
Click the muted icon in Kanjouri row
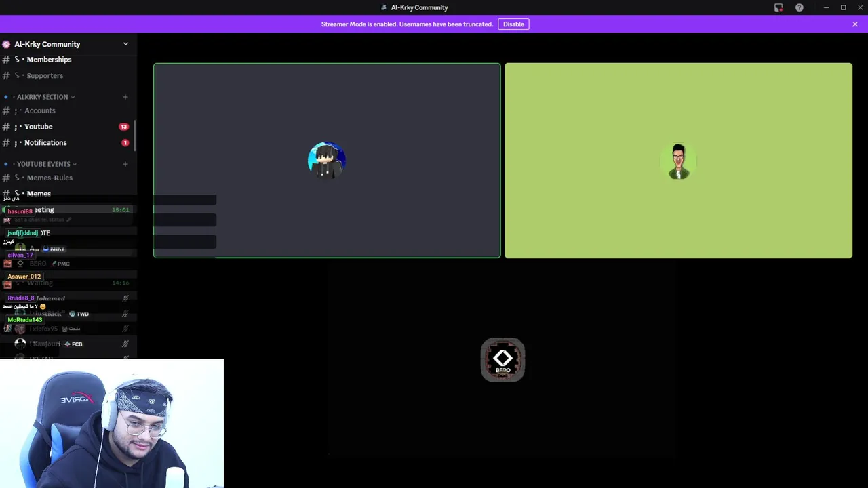coord(125,344)
